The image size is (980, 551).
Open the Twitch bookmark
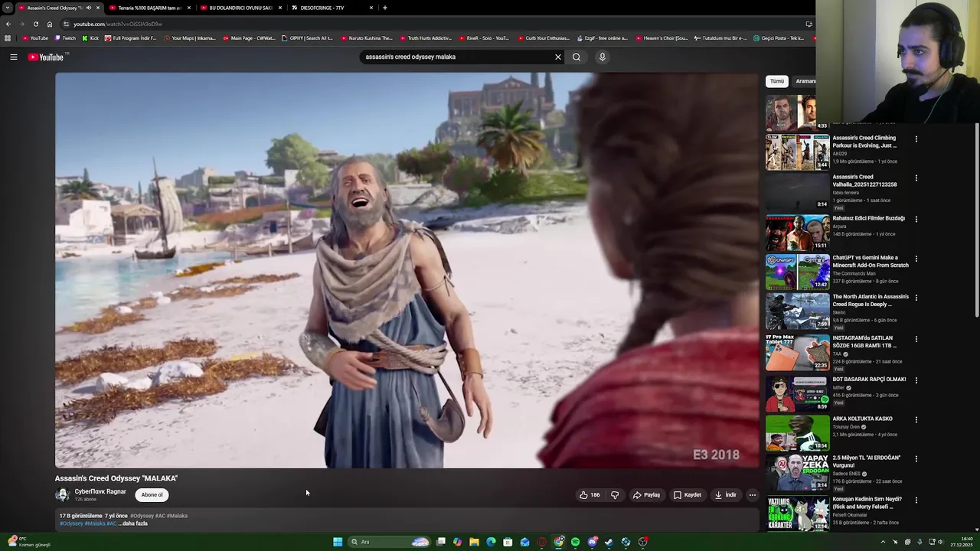pos(66,38)
